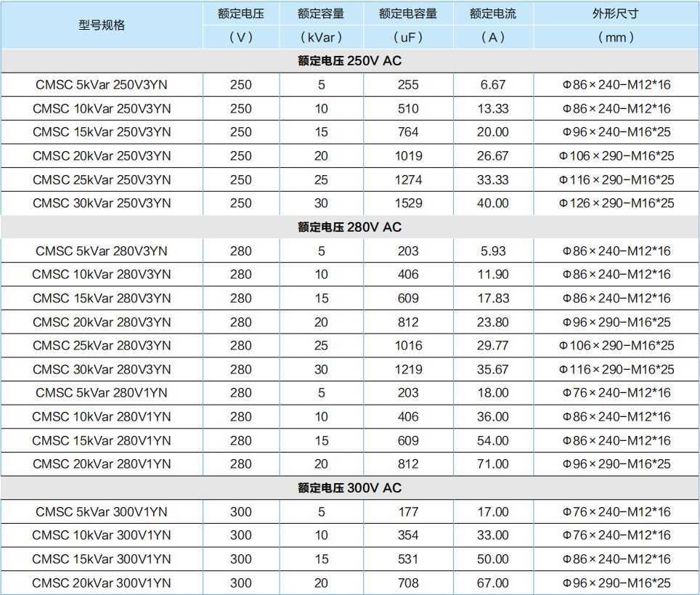Select capacitance value 1016

coord(408,346)
